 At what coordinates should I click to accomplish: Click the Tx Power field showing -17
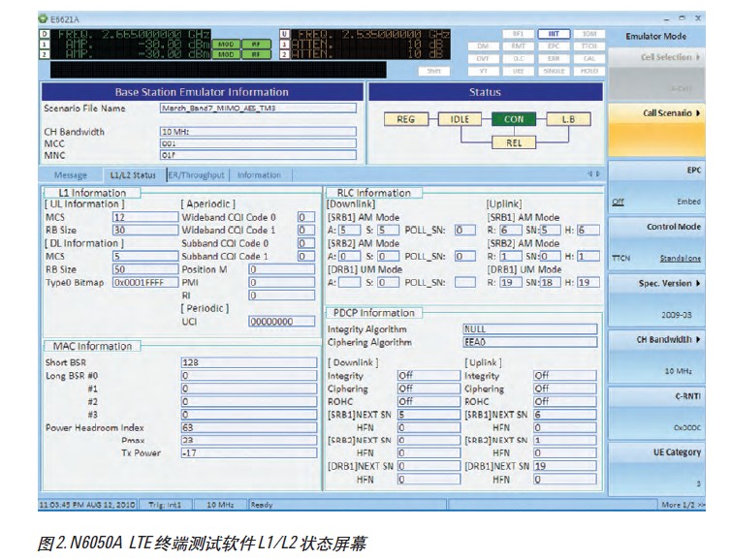click(249, 452)
